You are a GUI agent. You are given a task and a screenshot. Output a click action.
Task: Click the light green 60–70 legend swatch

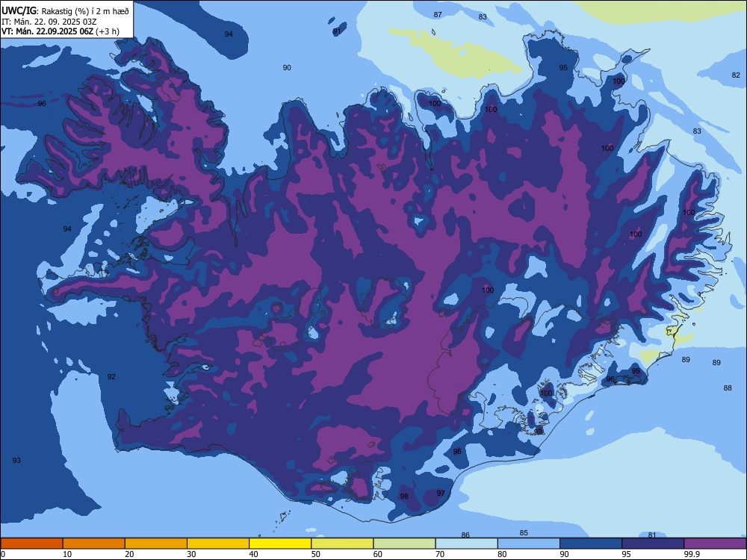point(404,544)
